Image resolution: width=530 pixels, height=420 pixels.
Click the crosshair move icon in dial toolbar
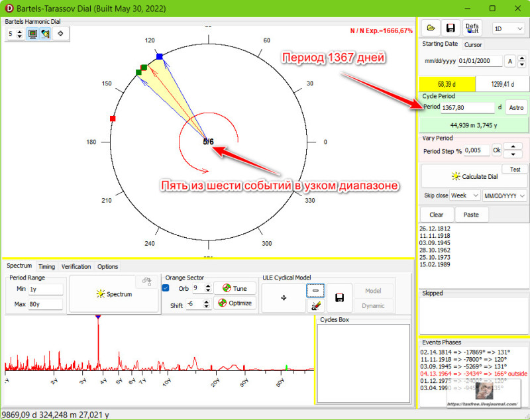tap(60, 33)
